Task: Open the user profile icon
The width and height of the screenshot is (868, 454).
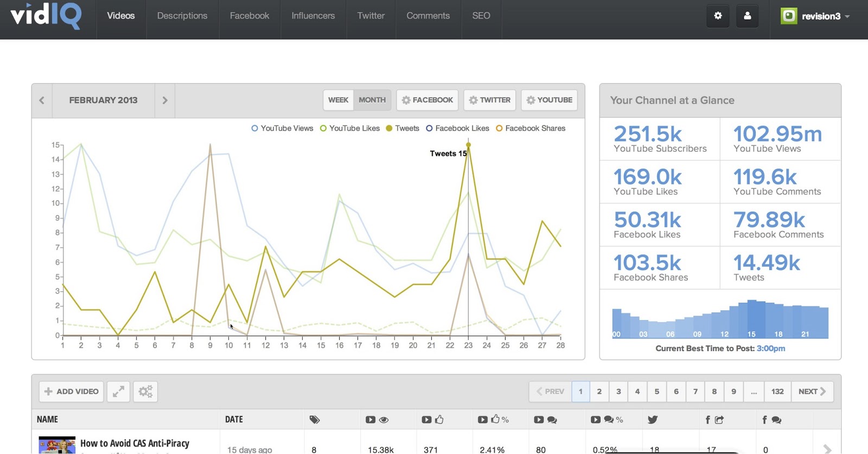Action: 747,16
